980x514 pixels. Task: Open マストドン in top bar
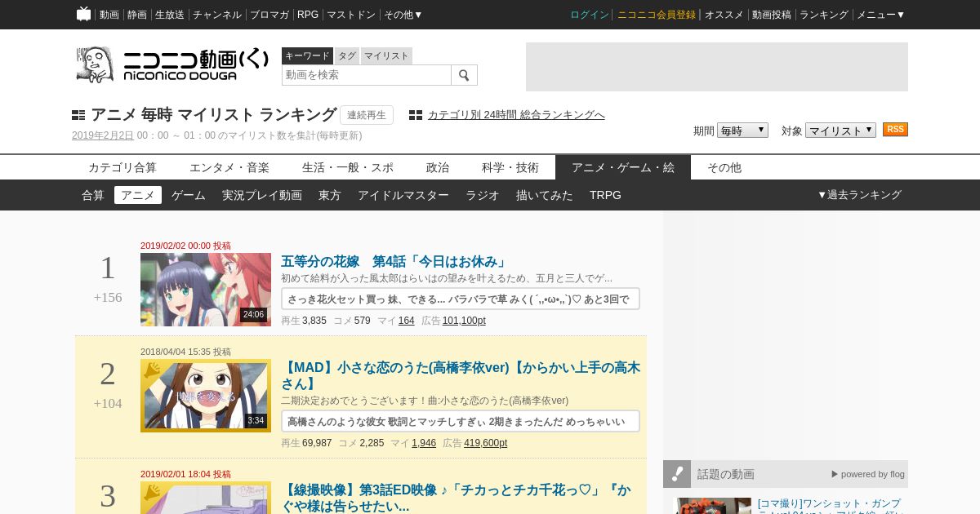pos(350,15)
